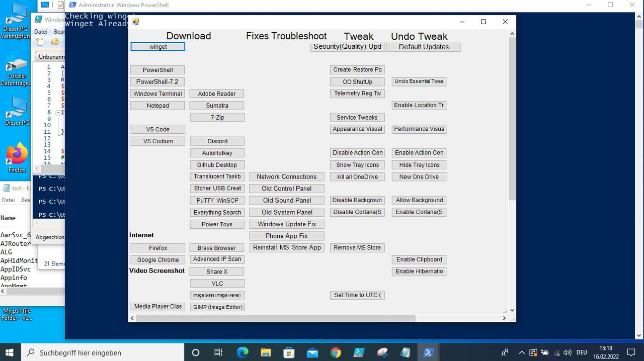Open Network Connections
Viewport: 644px width, 361px height.
[287, 176]
